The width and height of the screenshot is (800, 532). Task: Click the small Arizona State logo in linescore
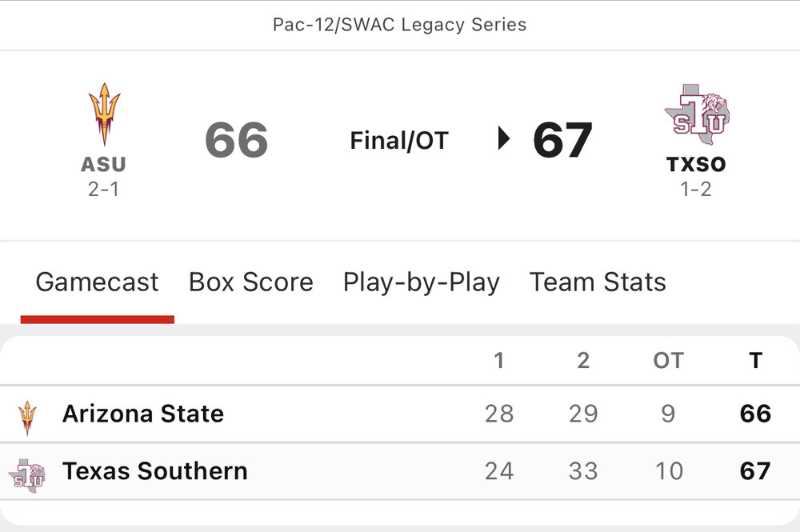27,417
